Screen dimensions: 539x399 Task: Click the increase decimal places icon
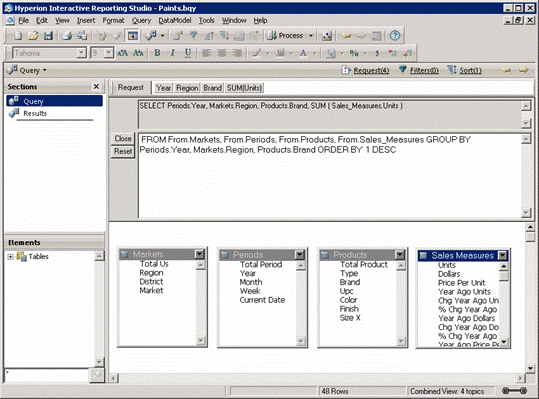coord(392,53)
